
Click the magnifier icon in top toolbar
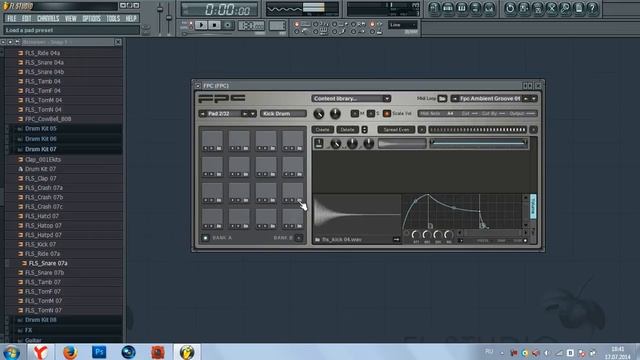[x=565, y=8]
